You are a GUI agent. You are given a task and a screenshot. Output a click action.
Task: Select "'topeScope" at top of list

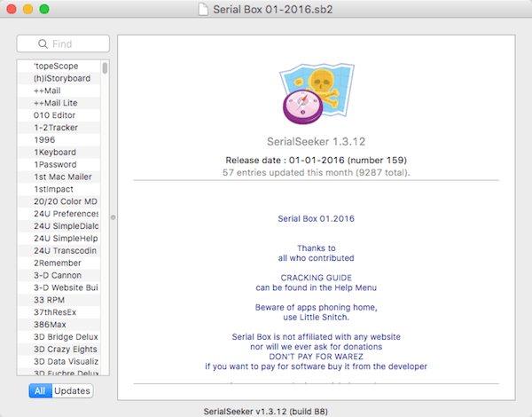click(55, 66)
